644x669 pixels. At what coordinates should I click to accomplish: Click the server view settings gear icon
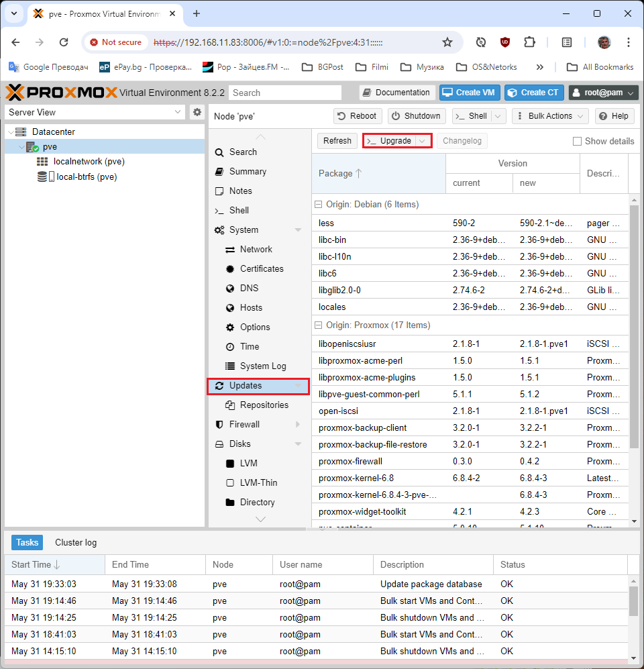[x=197, y=112]
